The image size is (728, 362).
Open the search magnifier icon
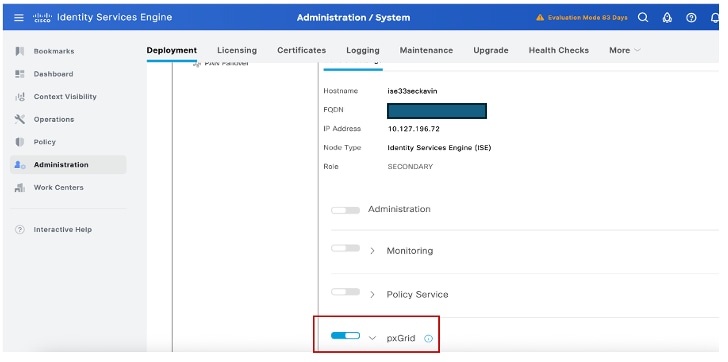pos(643,18)
